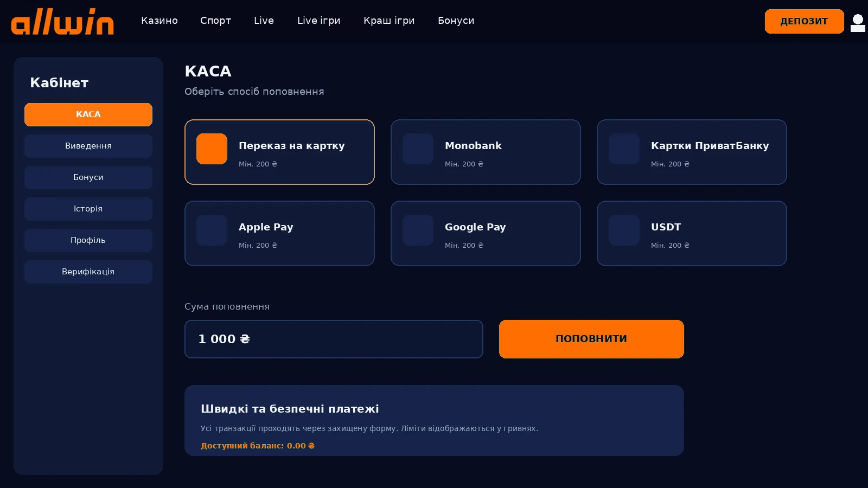This screenshot has width=868, height=488.
Task: Click the USDT method icon
Action: coord(624,230)
